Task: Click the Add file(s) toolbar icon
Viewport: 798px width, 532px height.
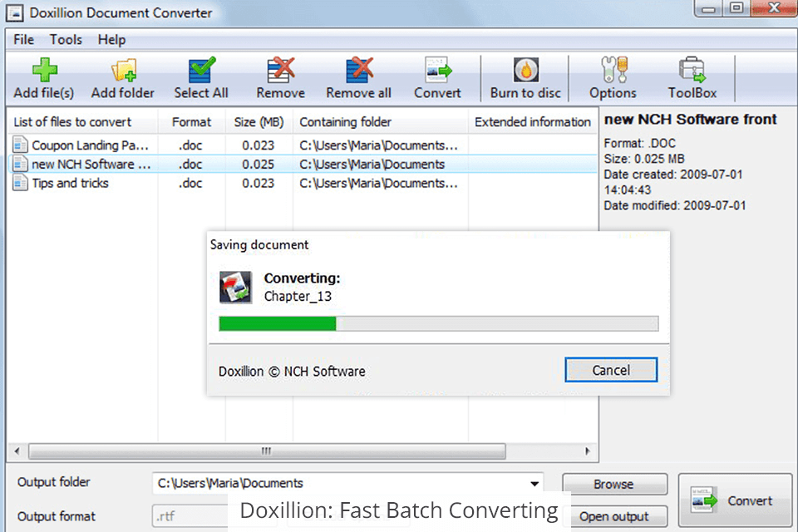Action: 44,70
